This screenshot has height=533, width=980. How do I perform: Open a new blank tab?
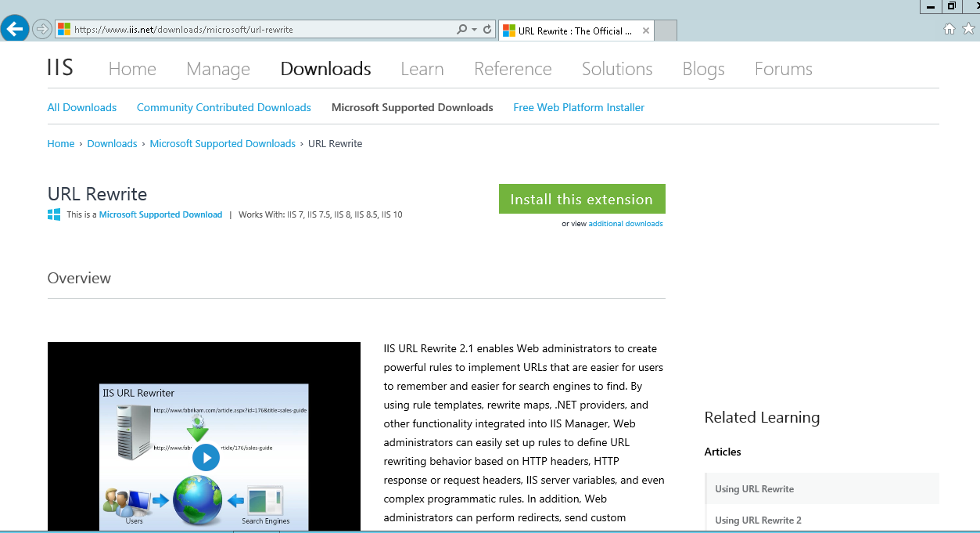point(665,31)
